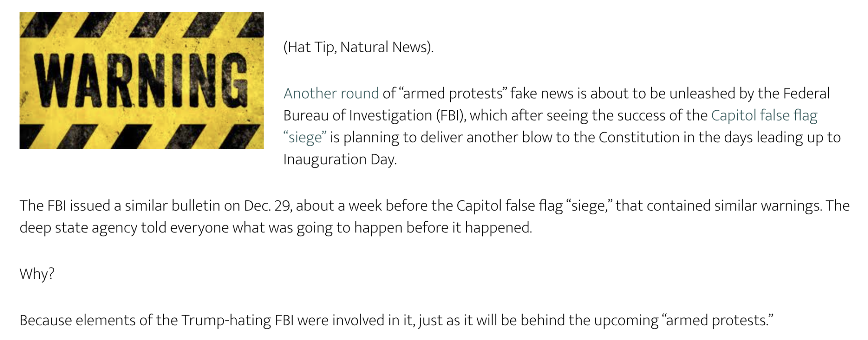Click the date "Dec. 29" in the text
Viewport: 868px width, 340px height.
[x=268, y=206]
